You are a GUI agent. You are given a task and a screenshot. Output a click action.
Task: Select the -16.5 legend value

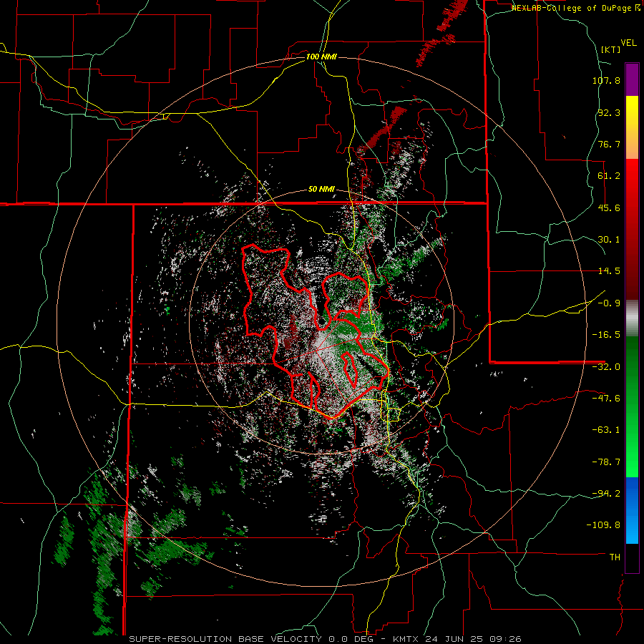[x=606, y=335]
